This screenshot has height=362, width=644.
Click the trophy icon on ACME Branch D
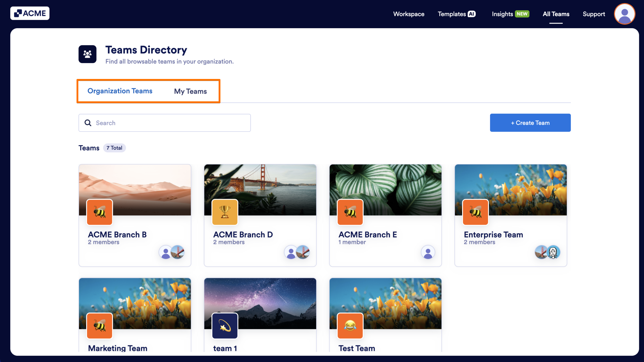point(225,212)
